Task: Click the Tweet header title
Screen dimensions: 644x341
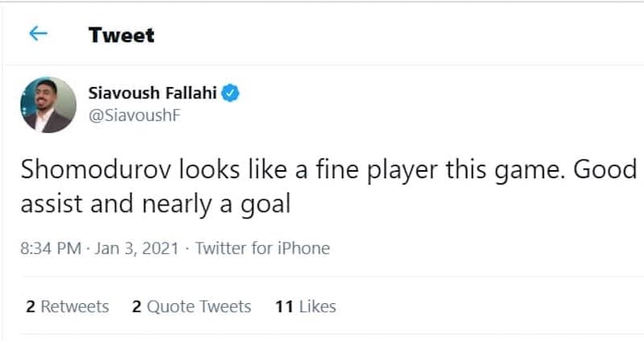Action: pyautogui.click(x=122, y=35)
